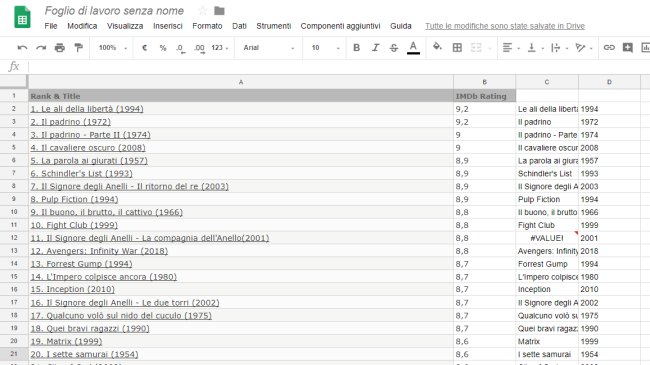The height and width of the screenshot is (365, 650).
Task: Select the #VALUE! error cell
Action: 547,238
